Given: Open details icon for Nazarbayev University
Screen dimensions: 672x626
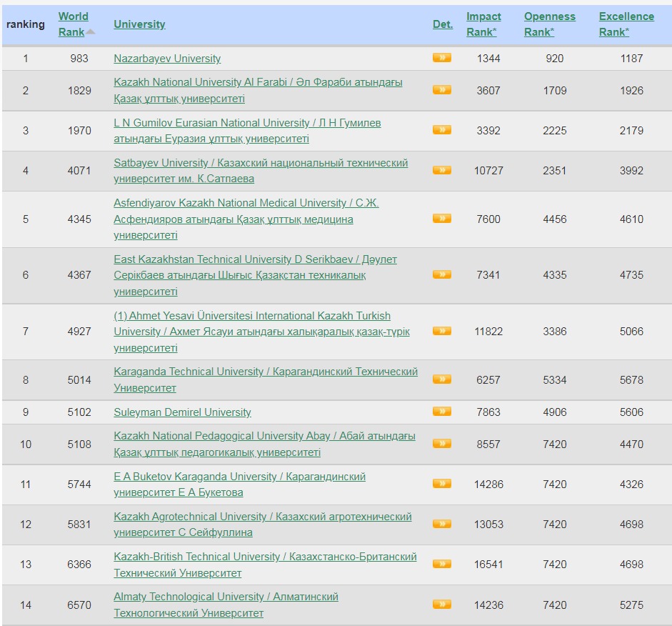Looking at the screenshot, I should [x=441, y=58].
